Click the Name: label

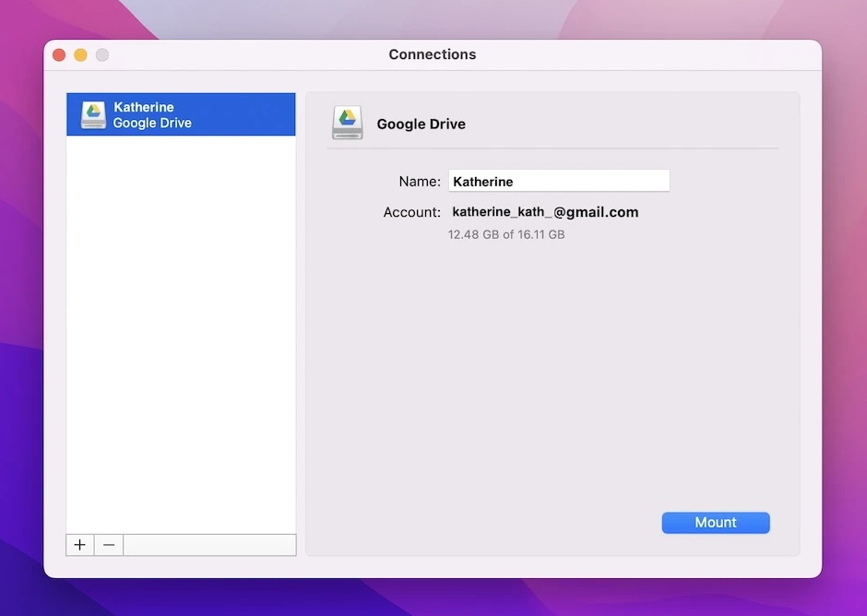[x=420, y=182]
